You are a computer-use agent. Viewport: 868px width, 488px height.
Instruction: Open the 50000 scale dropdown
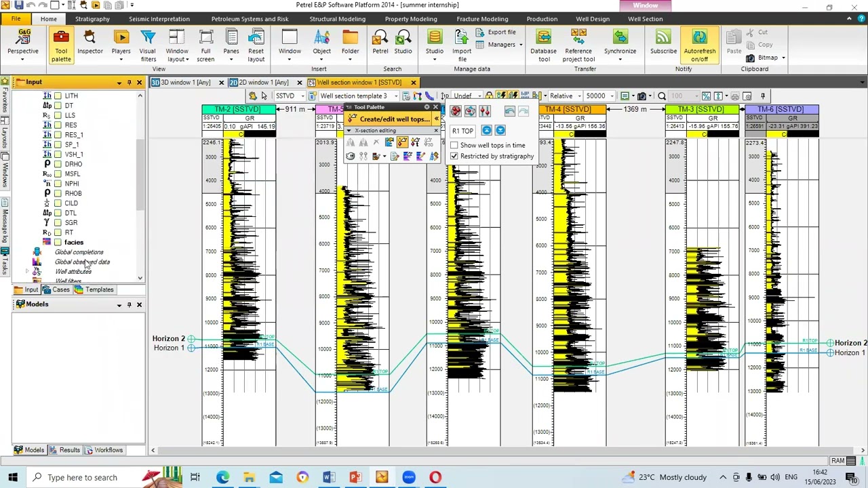pyautogui.click(x=613, y=96)
